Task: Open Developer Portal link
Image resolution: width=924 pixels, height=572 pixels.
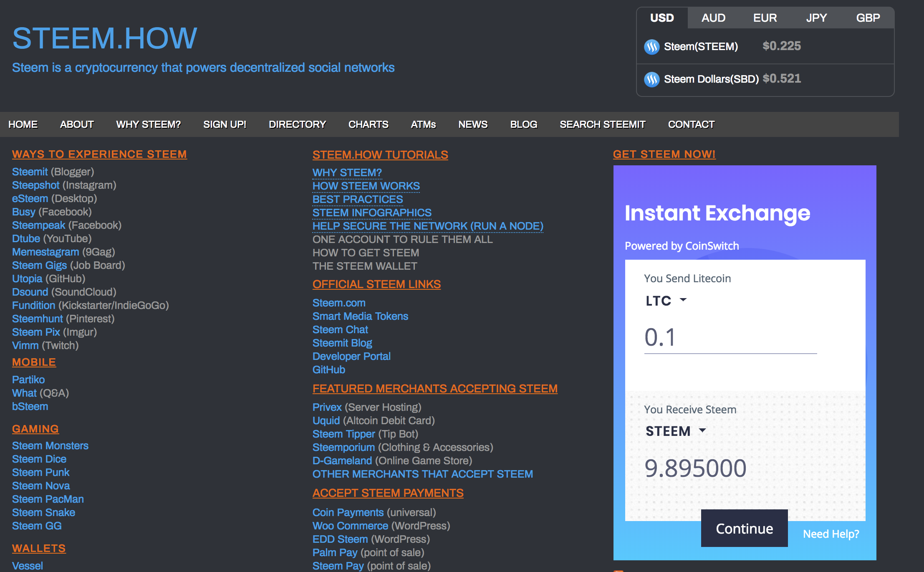Action: coord(352,357)
